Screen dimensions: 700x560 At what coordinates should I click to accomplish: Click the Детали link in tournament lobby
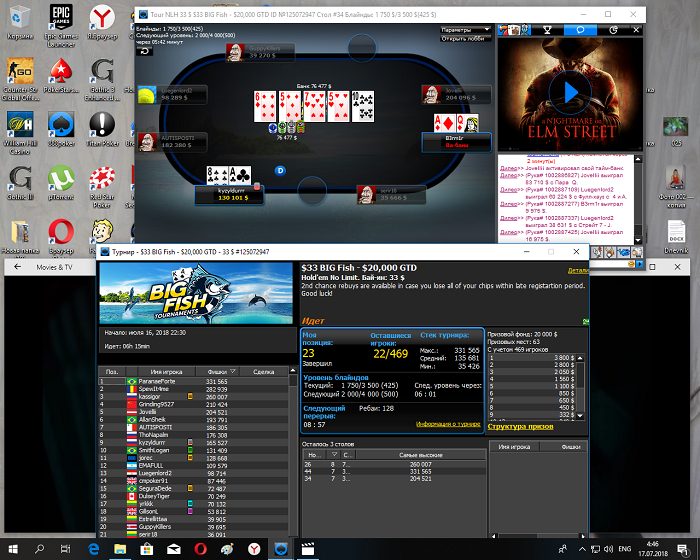(x=578, y=271)
